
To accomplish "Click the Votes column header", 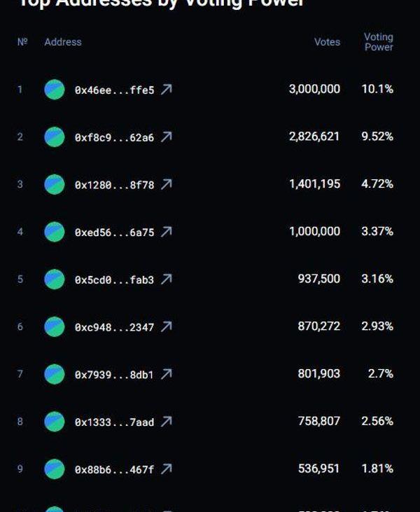I will [x=327, y=42].
